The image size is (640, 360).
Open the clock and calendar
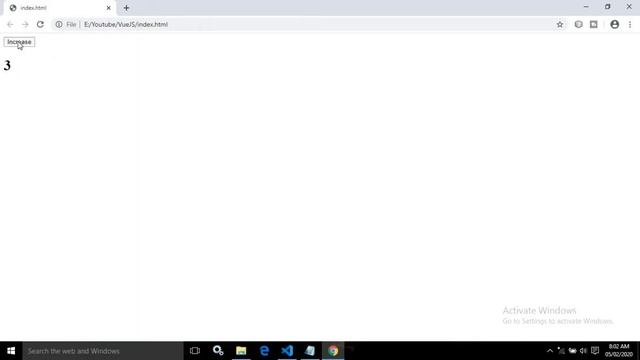coord(619,351)
